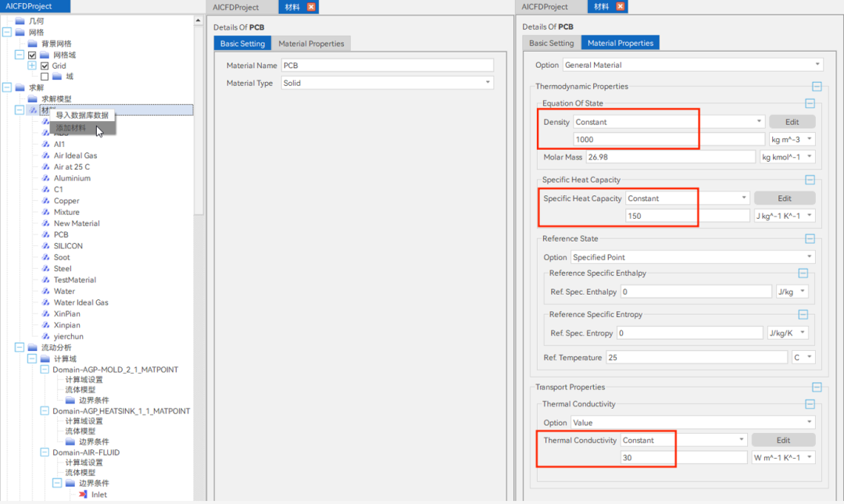This screenshot has width=844, height=504.
Task: Select 导入数据库数据 context menu item
Action: click(82, 115)
